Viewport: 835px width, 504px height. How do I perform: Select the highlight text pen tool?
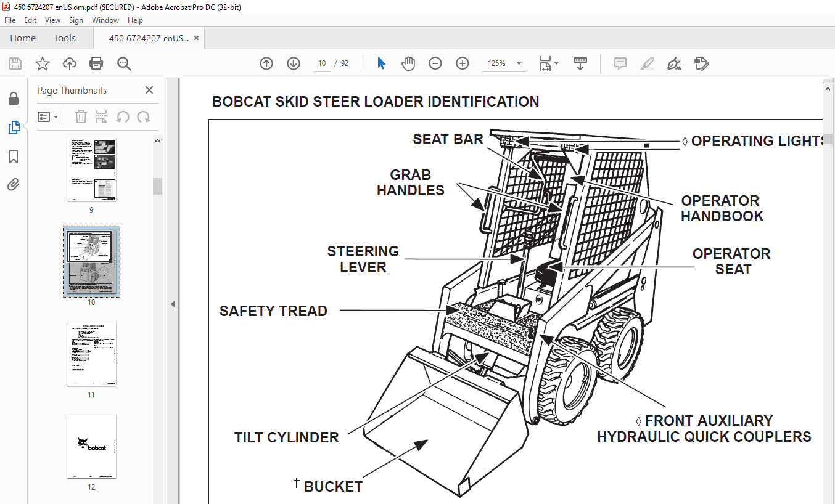point(647,63)
